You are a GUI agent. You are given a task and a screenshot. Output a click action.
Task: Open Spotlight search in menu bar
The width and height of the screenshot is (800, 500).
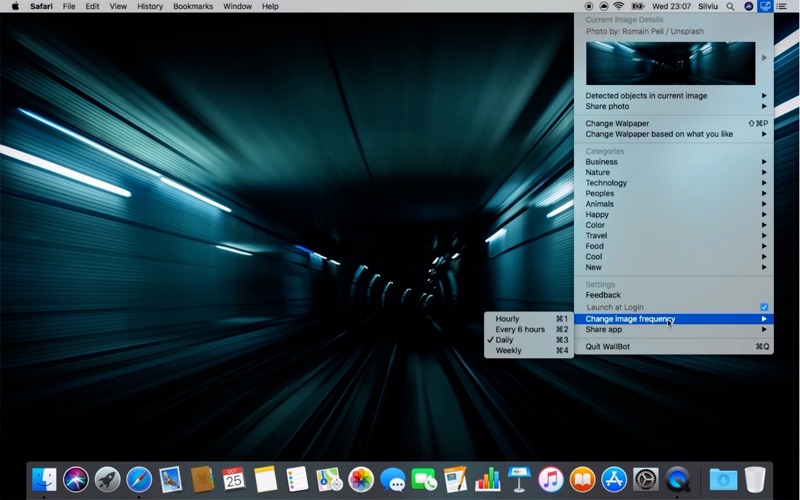click(731, 6)
